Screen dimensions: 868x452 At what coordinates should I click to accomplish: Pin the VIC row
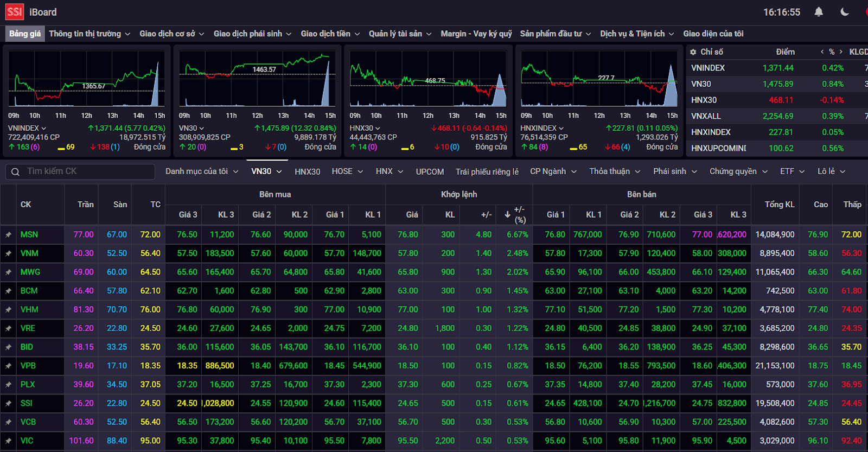pos(8,441)
